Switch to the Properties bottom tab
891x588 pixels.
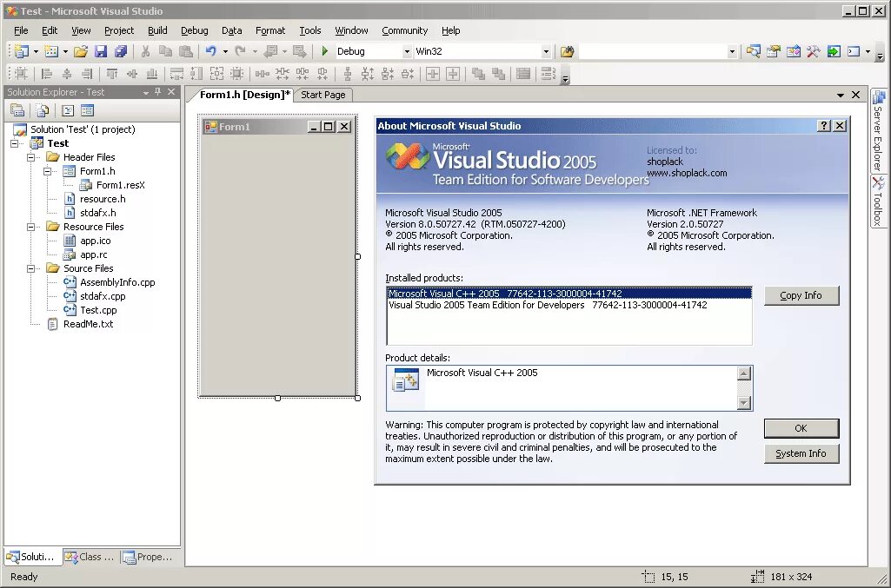point(149,557)
